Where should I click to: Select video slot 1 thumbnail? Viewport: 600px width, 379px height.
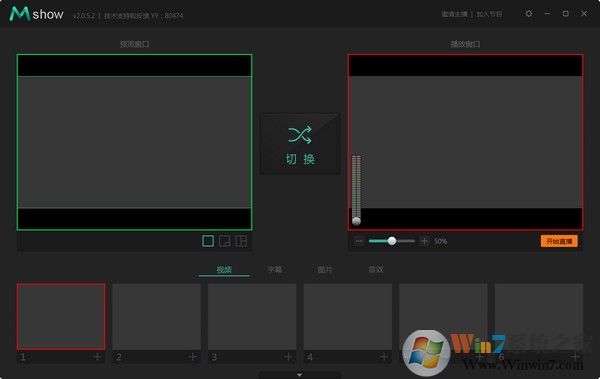(61, 317)
